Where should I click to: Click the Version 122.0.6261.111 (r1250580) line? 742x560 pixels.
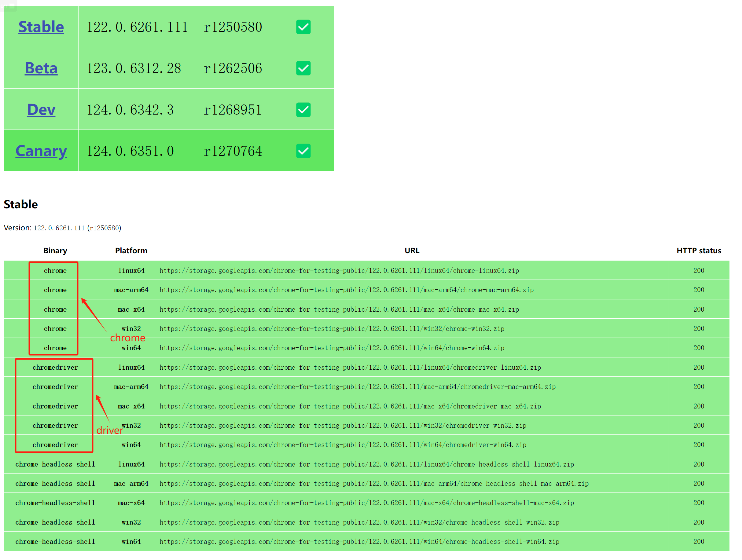[x=62, y=228]
